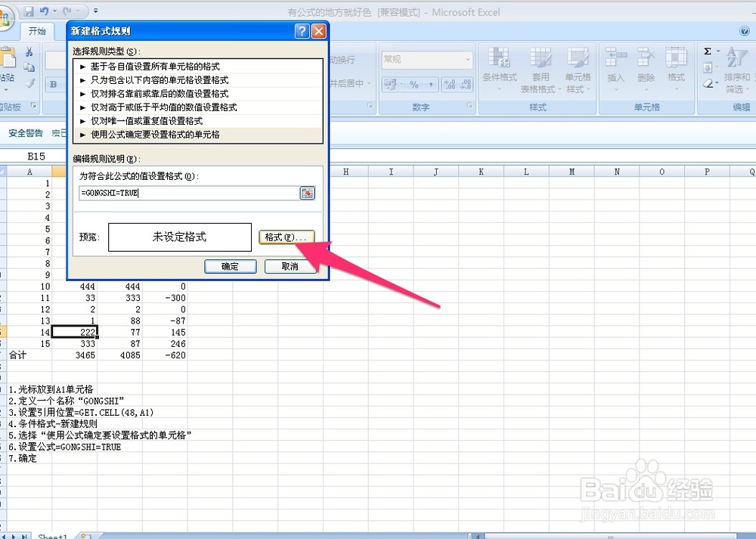Click the increase decimal icon
This screenshot has height=539, width=756.
[x=449, y=85]
